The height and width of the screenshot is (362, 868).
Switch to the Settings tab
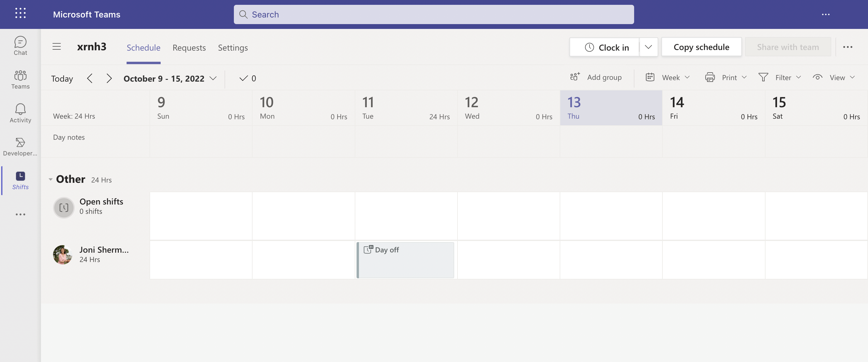click(232, 48)
